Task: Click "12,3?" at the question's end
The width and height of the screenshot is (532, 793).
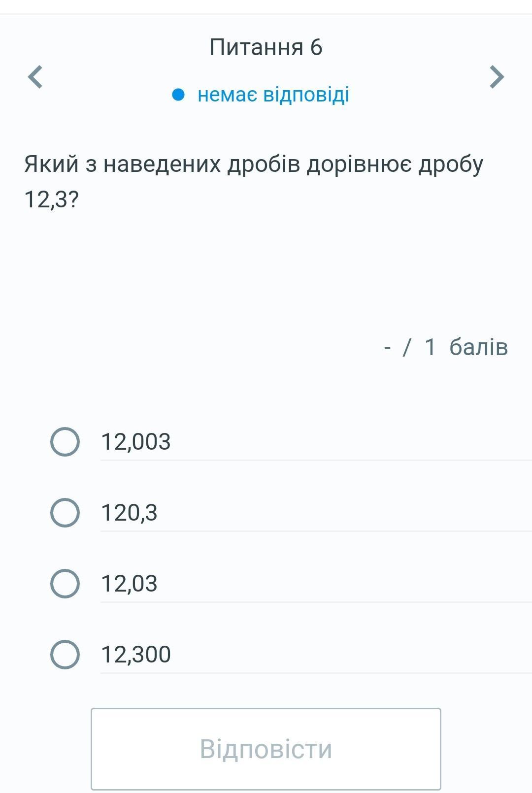Action: click(51, 199)
